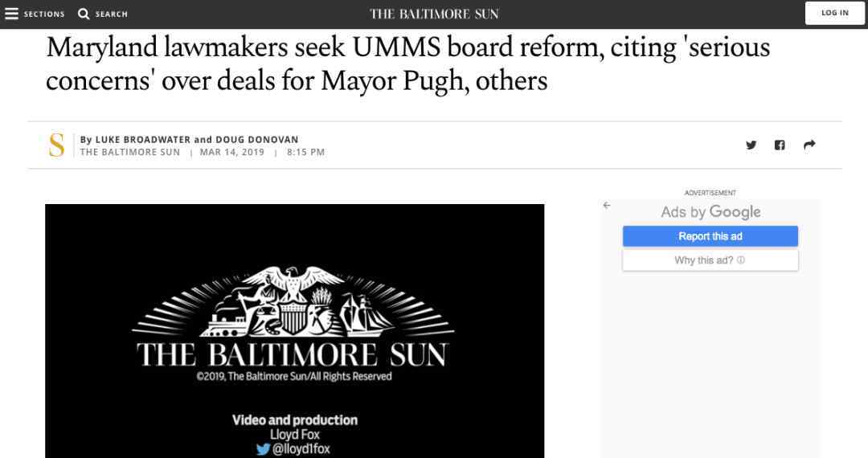
Task: Click the gold S Baltimore Sun logo
Action: coord(56,145)
